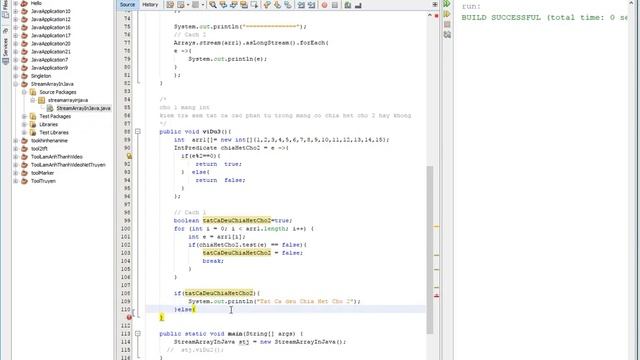Select StreamArrayInJava.java file
The image size is (640, 360).
tap(83, 108)
